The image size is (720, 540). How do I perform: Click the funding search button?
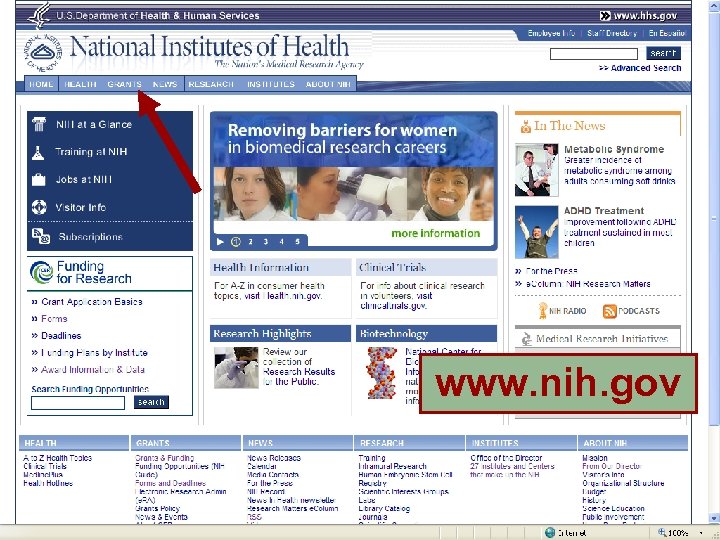(152, 402)
